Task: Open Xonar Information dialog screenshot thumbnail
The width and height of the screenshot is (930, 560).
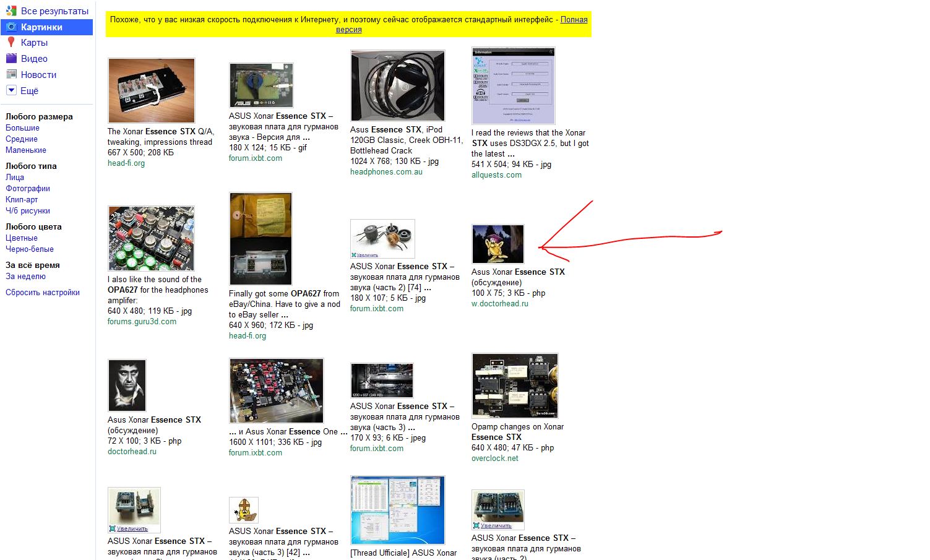Action: (514, 85)
